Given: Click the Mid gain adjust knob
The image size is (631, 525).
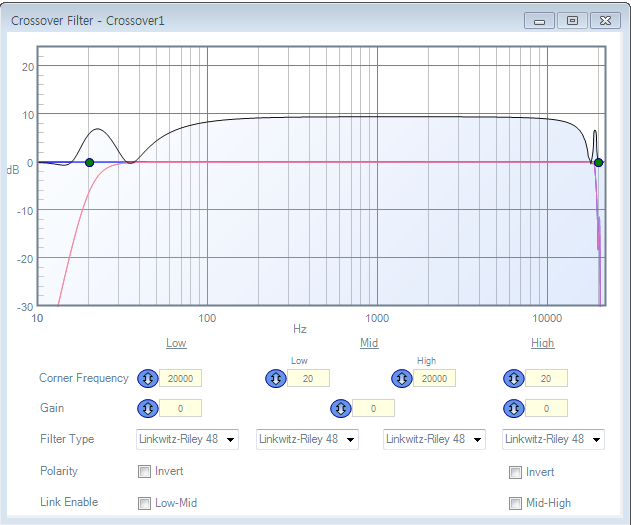Looking at the screenshot, I should 341,408.
